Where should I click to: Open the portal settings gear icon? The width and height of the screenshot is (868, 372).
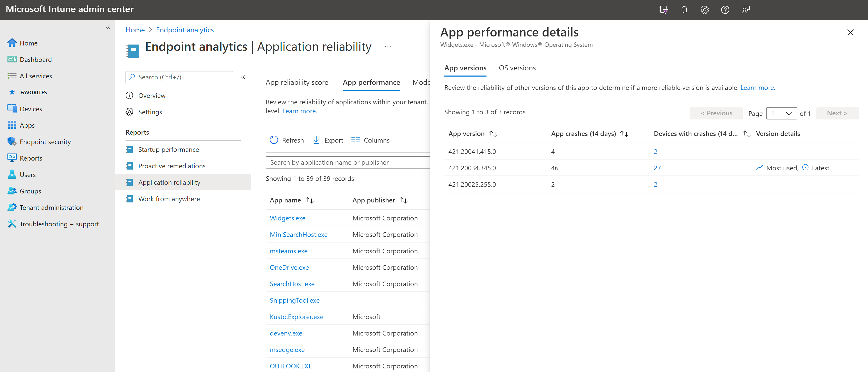[704, 10]
